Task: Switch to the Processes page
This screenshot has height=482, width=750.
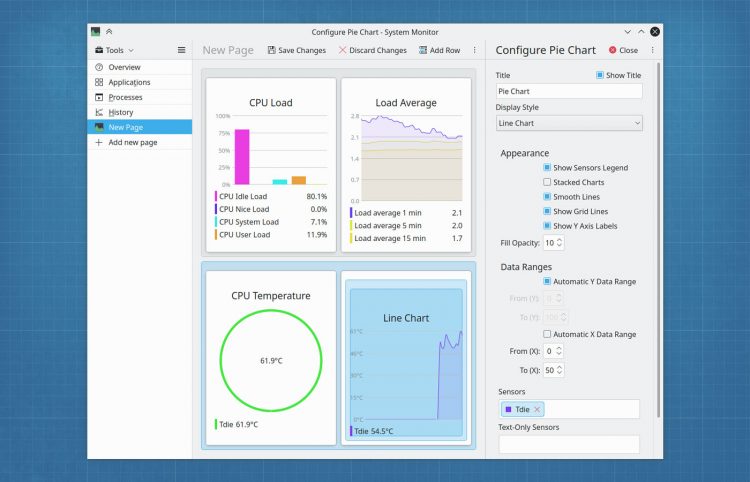Action: [140, 97]
